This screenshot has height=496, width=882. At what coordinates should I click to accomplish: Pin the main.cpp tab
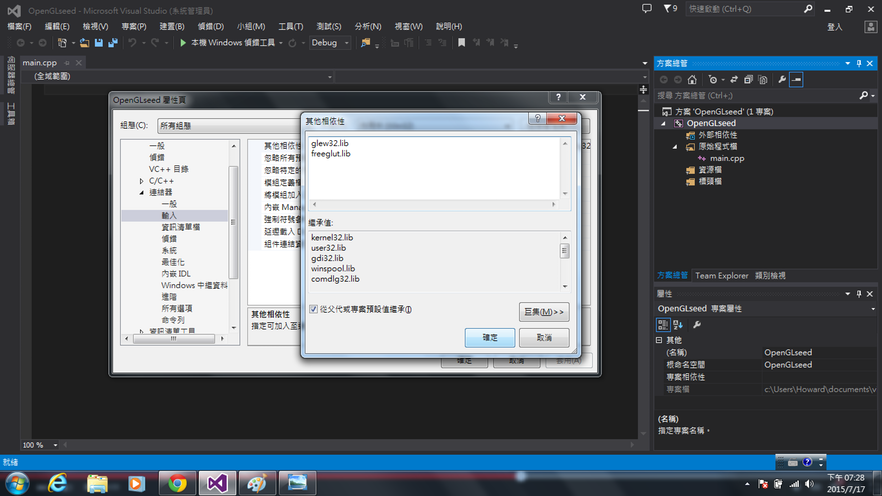(x=67, y=63)
